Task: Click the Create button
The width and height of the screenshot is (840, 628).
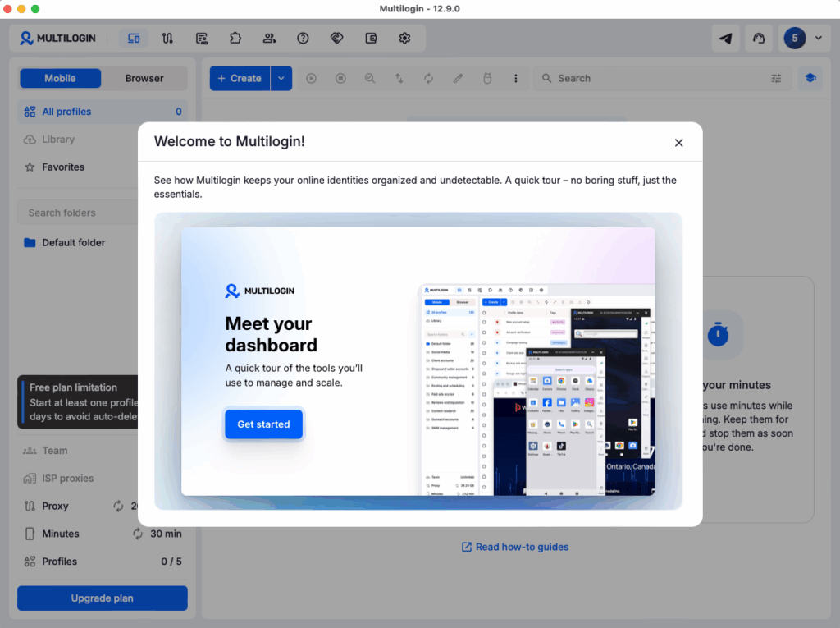Action: 240,78
